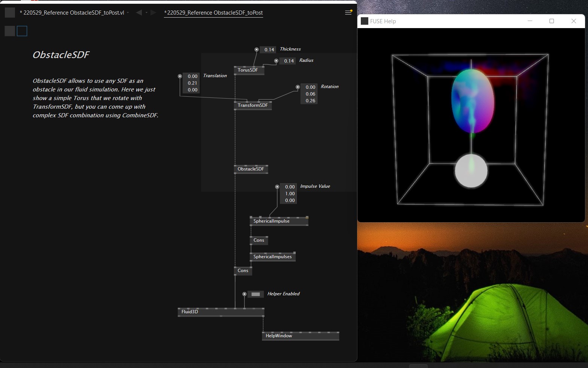The width and height of the screenshot is (588, 368).
Task: Navigate back with the left arrow
Action: click(x=139, y=12)
